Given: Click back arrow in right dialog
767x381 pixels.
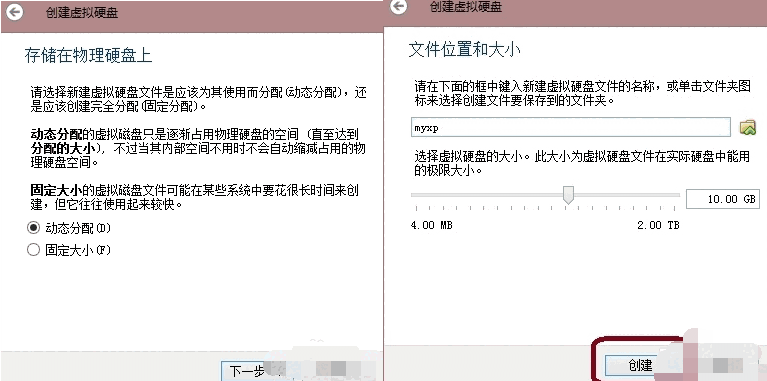Looking at the screenshot, I should [x=399, y=6].
